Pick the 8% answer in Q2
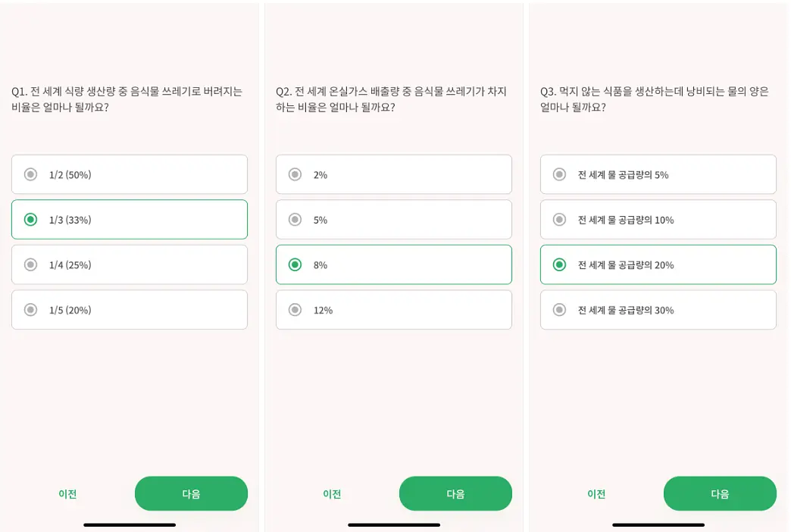 click(x=393, y=264)
